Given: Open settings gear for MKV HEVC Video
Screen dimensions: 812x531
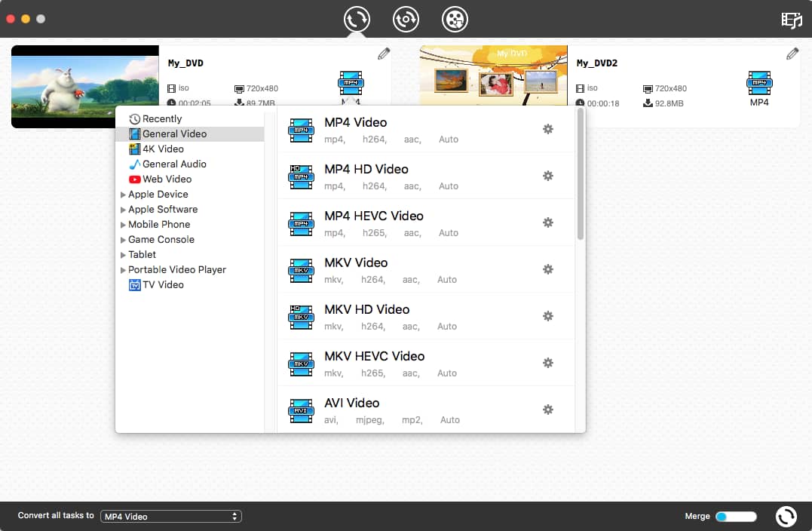Looking at the screenshot, I should (548, 363).
